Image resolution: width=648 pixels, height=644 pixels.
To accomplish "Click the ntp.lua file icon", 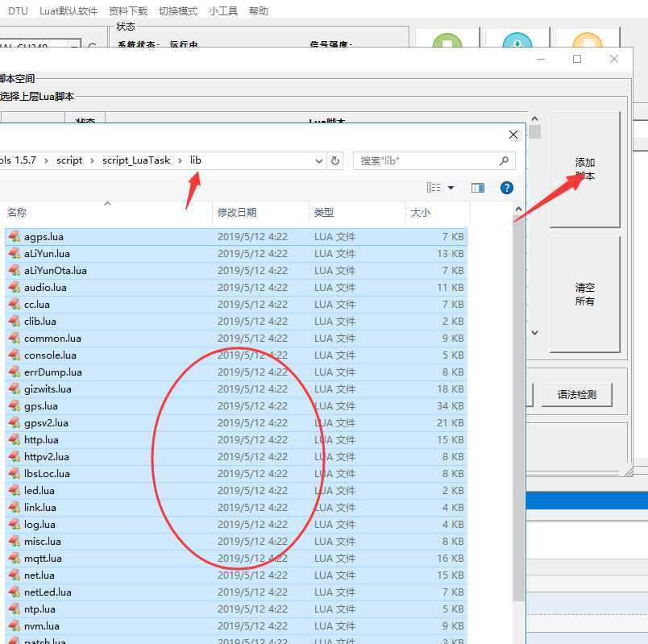I will tap(14, 609).
